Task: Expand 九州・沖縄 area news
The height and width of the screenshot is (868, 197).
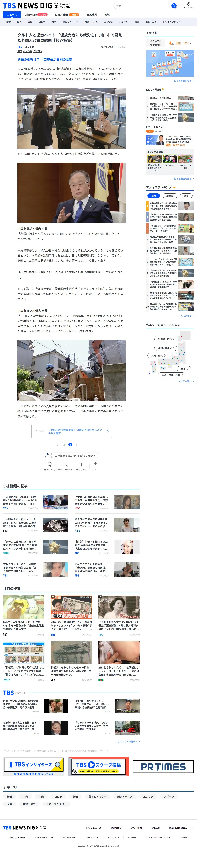Action: tap(158, 356)
